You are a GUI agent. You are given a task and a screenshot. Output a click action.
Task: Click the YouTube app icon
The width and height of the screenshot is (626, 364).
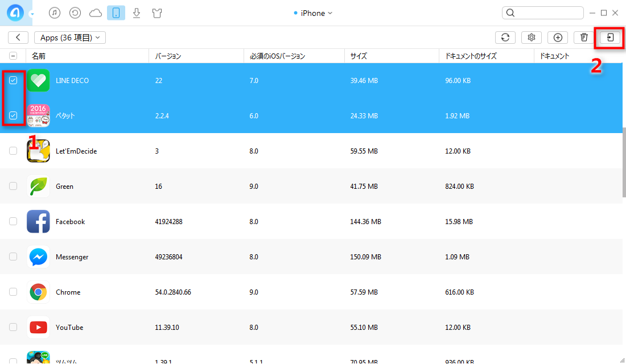click(38, 327)
